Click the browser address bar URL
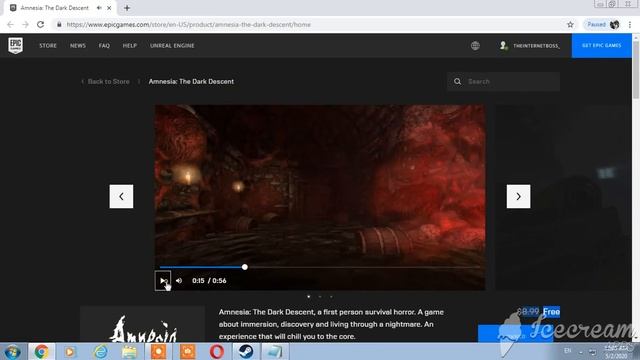 point(189,24)
